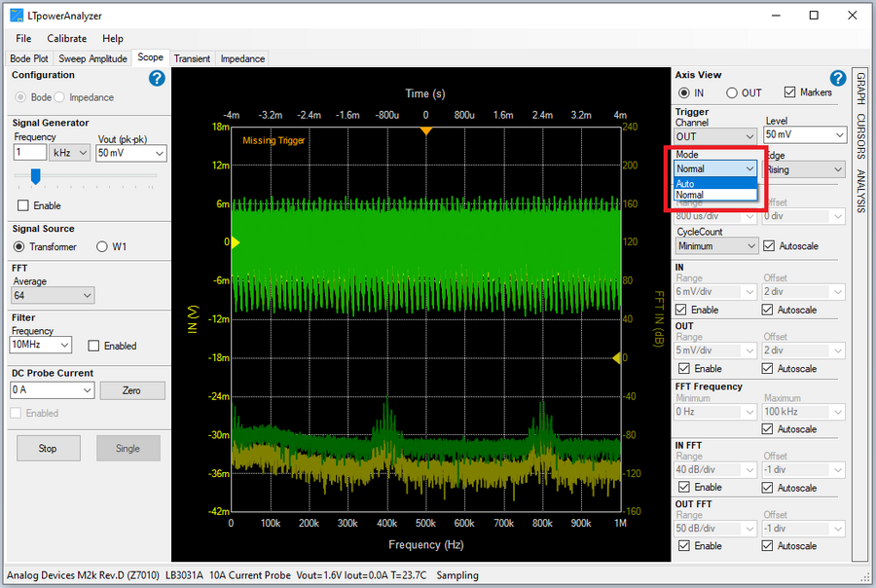Open the Calibrate menu
The width and height of the screenshot is (876, 588).
[66, 38]
